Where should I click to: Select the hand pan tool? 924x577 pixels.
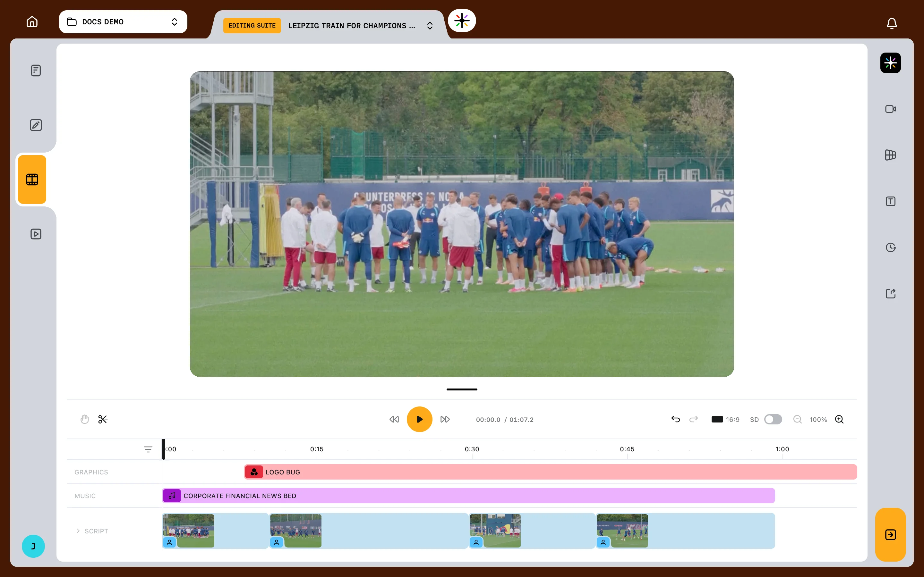pos(84,419)
